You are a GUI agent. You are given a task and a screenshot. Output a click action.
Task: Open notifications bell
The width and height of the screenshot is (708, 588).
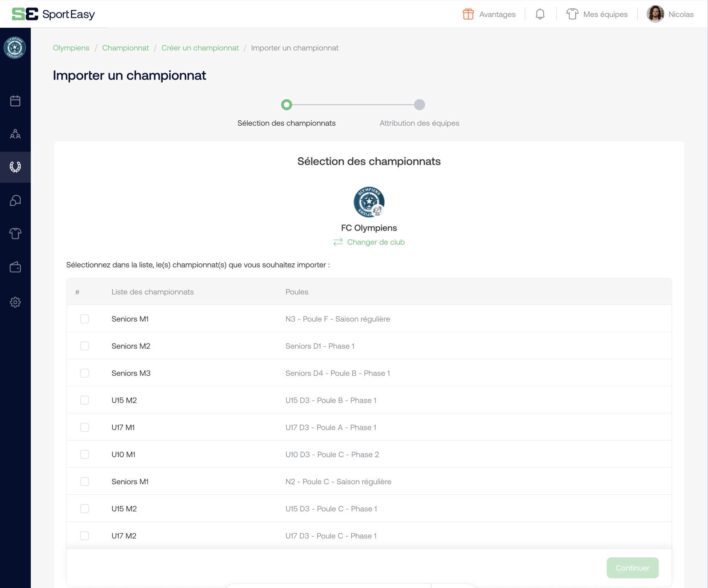click(x=540, y=14)
